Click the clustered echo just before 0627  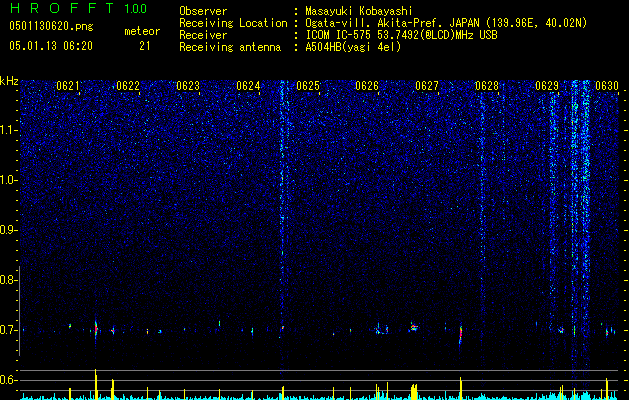(x=413, y=328)
